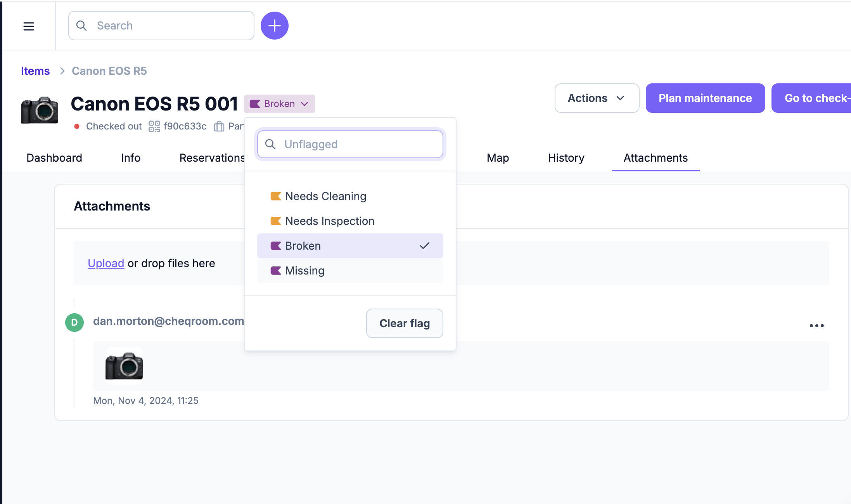This screenshot has height=504, width=851.
Task: Click the purple plus add button
Action: click(x=275, y=26)
